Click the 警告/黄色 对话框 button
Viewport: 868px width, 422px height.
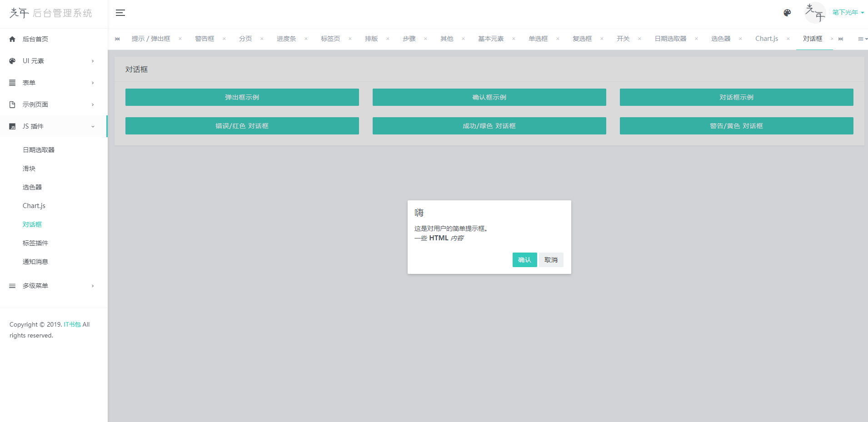click(x=737, y=126)
